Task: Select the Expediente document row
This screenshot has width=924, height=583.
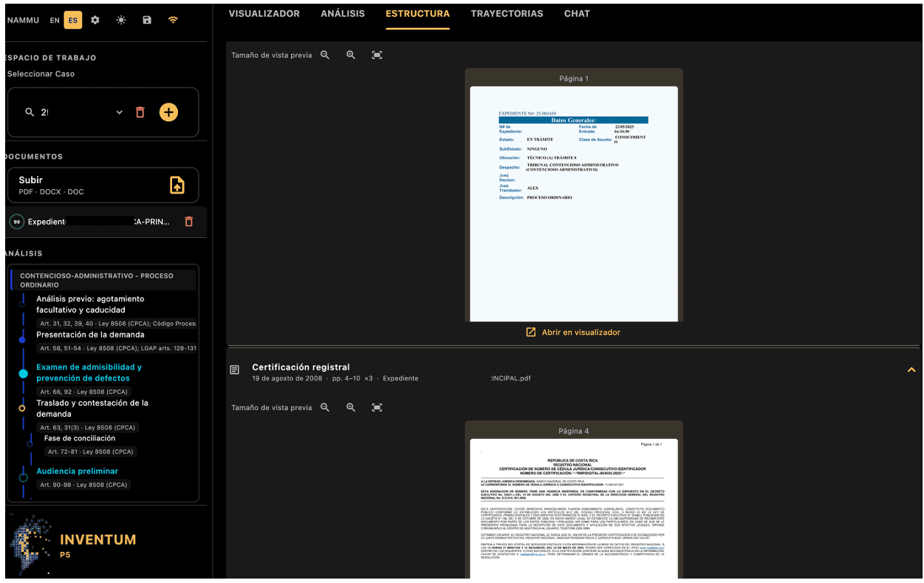Action: click(107, 222)
